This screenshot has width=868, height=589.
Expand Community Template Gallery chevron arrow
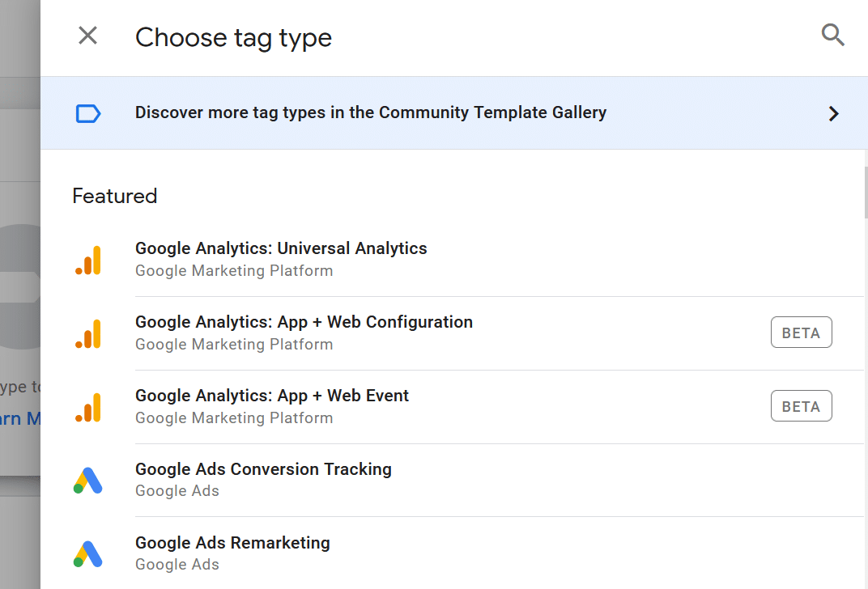833,113
